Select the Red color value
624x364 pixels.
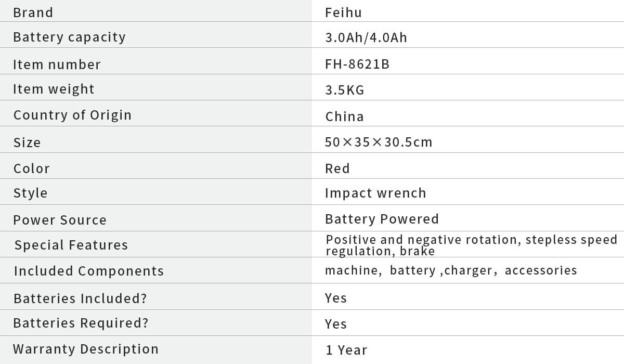point(337,168)
